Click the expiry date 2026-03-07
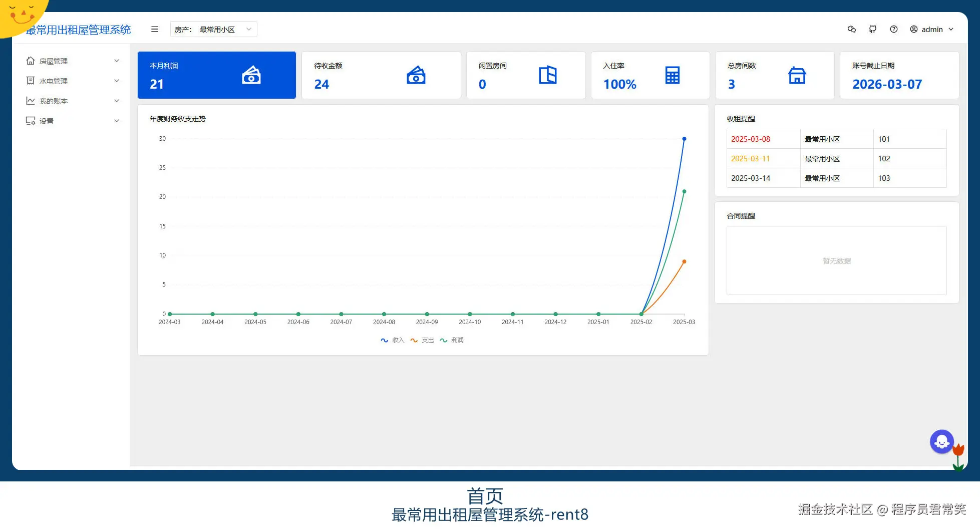This screenshot has height=530, width=980. point(887,84)
